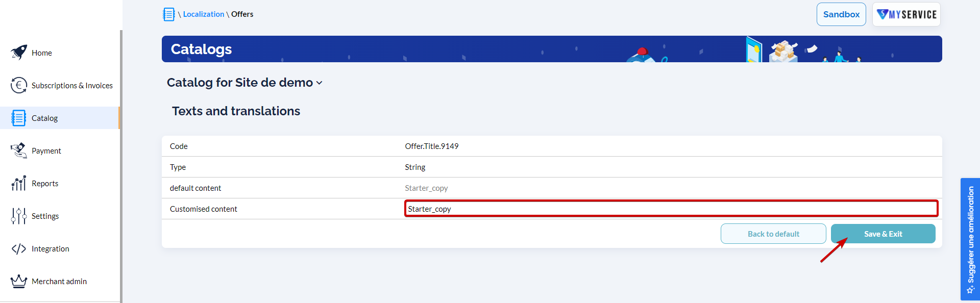Click the Sandbox button
Image resolution: width=980 pixels, height=303 pixels.
pyautogui.click(x=841, y=14)
